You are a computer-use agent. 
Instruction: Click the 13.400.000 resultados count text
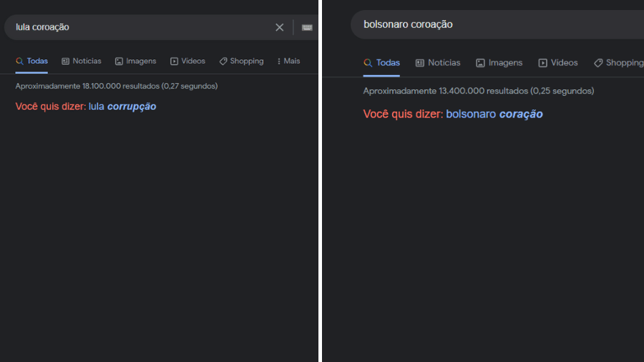[x=479, y=91]
